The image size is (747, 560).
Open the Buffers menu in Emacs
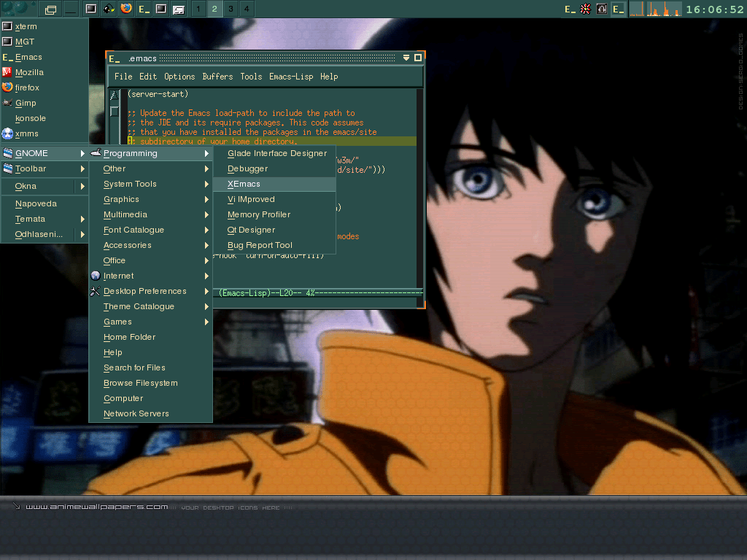(217, 76)
